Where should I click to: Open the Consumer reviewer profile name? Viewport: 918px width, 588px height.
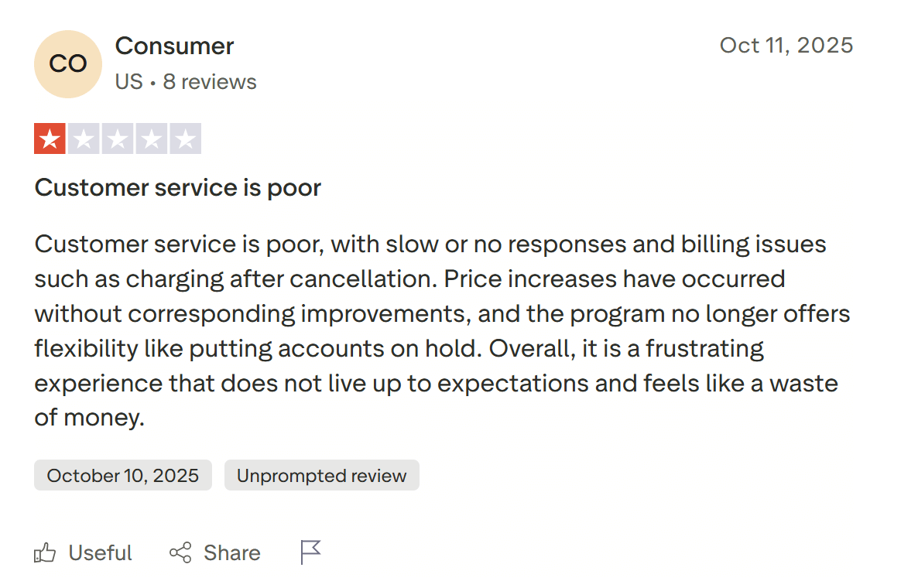174,46
